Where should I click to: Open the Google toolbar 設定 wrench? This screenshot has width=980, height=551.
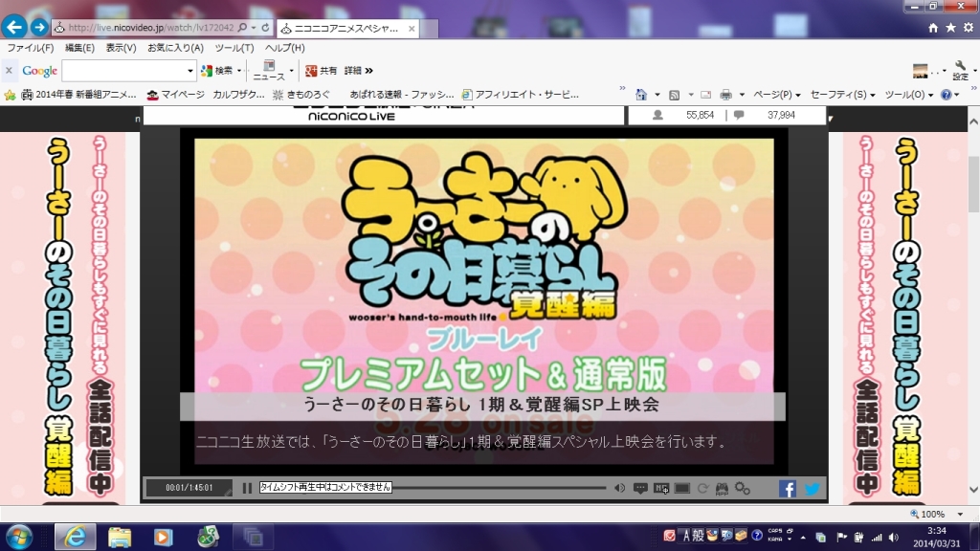click(x=961, y=71)
